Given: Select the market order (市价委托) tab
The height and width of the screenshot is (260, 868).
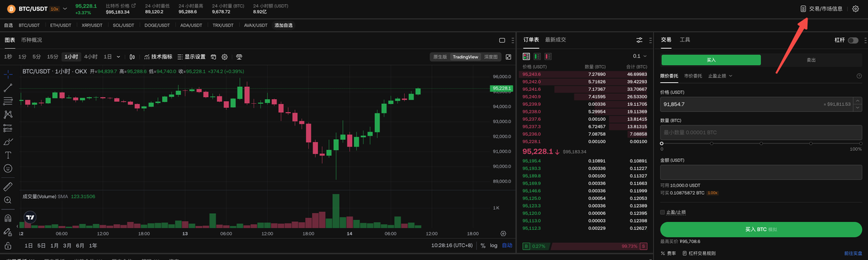Looking at the screenshot, I should 693,75.
